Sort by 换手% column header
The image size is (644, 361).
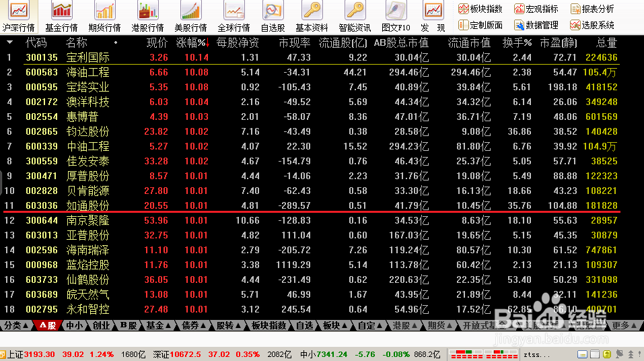point(517,42)
